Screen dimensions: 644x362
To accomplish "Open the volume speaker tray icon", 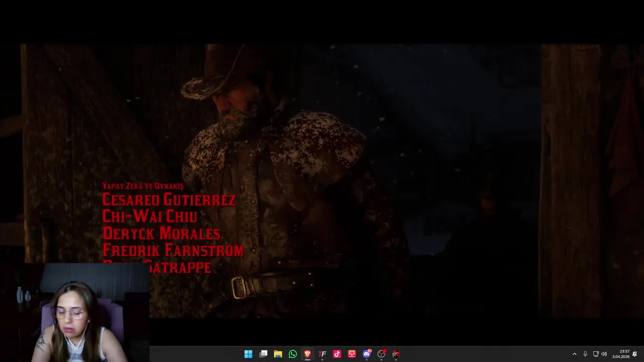I will (604, 354).
